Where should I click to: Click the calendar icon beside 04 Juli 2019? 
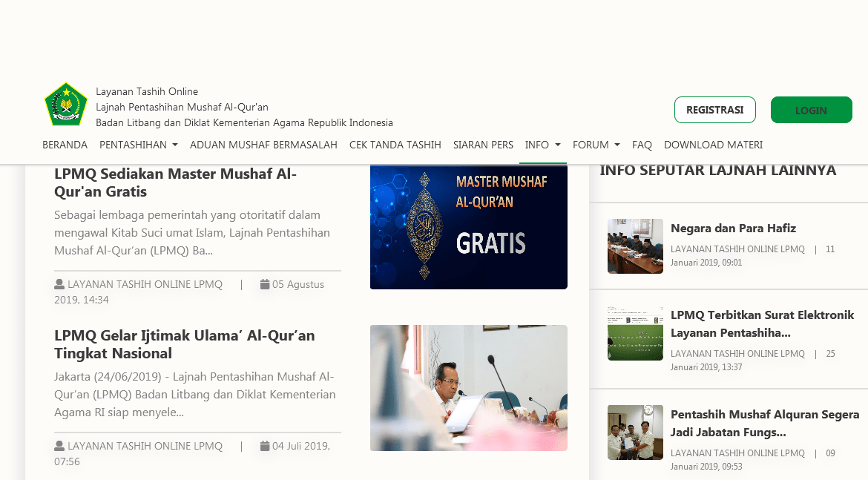[265, 446]
